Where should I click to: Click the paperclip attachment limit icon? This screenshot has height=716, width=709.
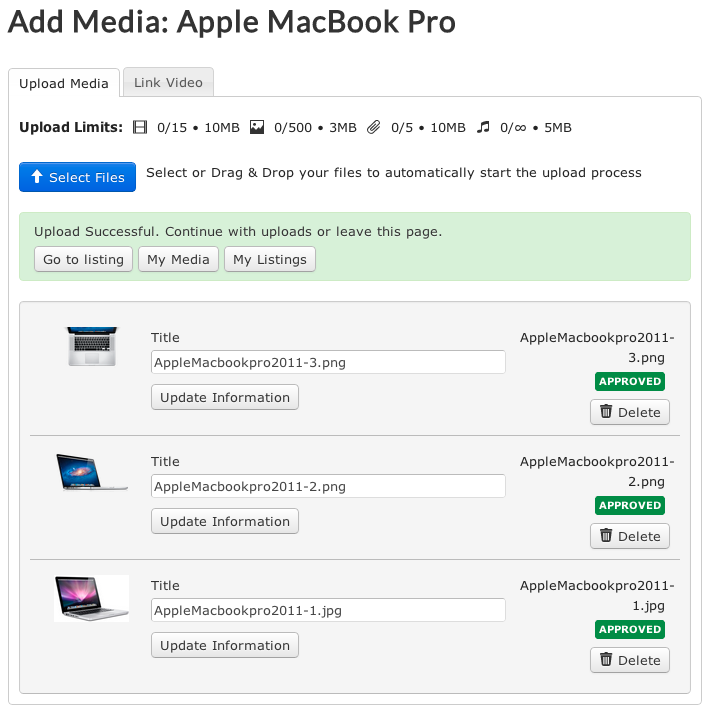[x=374, y=127]
